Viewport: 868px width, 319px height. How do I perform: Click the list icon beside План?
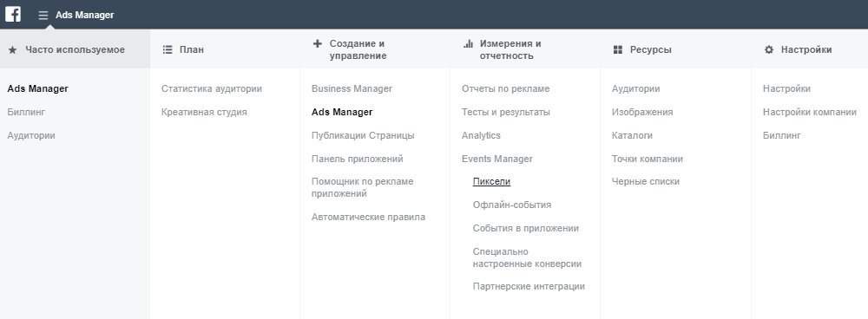(168, 49)
